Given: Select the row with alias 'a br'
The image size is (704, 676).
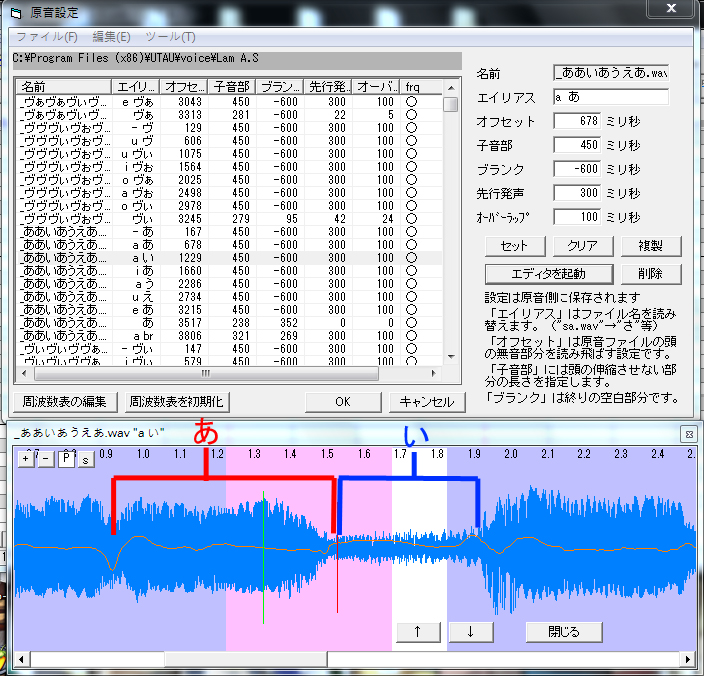Looking at the screenshot, I should coord(229,336).
